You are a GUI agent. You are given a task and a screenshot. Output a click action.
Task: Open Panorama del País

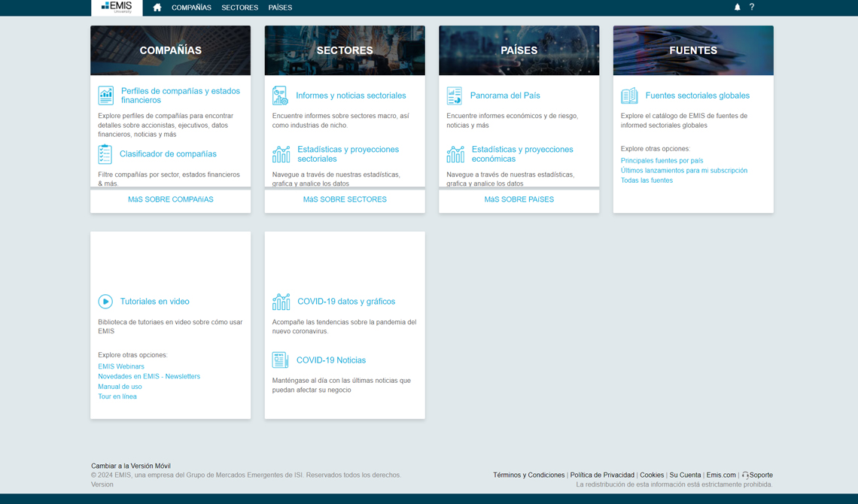[x=505, y=96]
